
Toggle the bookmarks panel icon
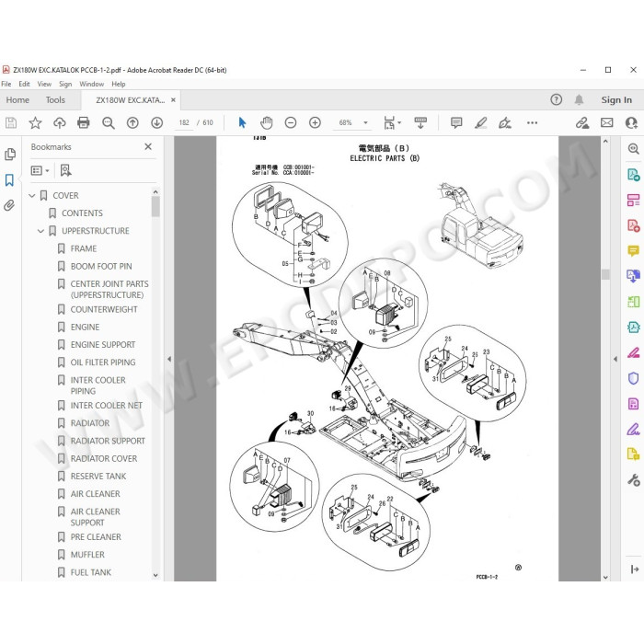pyautogui.click(x=9, y=180)
